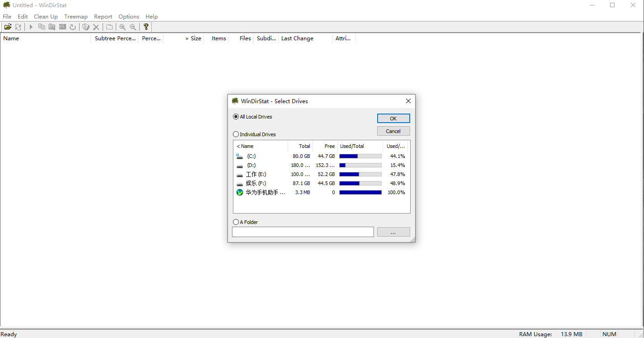Close the Select Drives dialog
The width and height of the screenshot is (644, 338).
pos(408,101)
